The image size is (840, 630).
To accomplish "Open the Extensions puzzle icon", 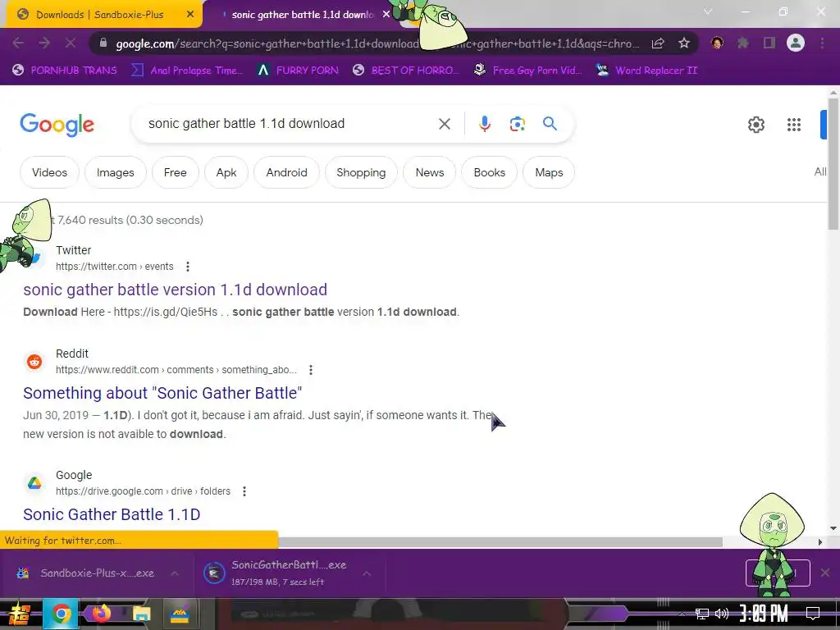I will point(743,43).
